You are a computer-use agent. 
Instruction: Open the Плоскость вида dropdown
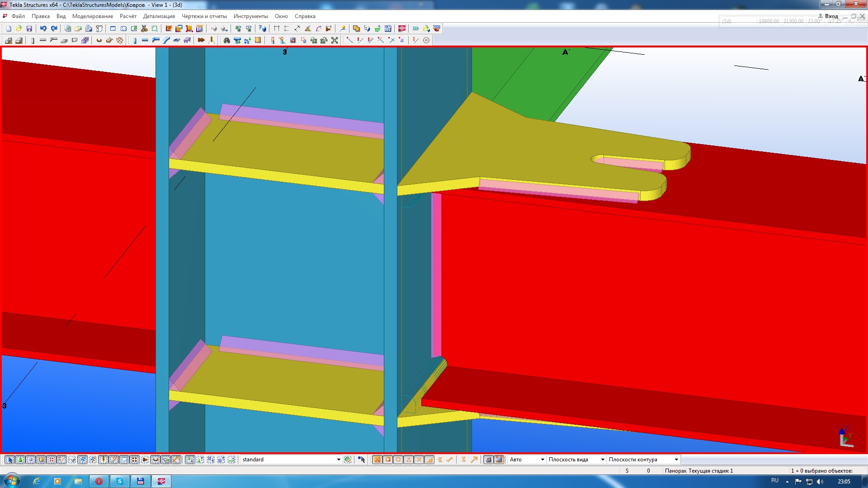click(x=602, y=460)
